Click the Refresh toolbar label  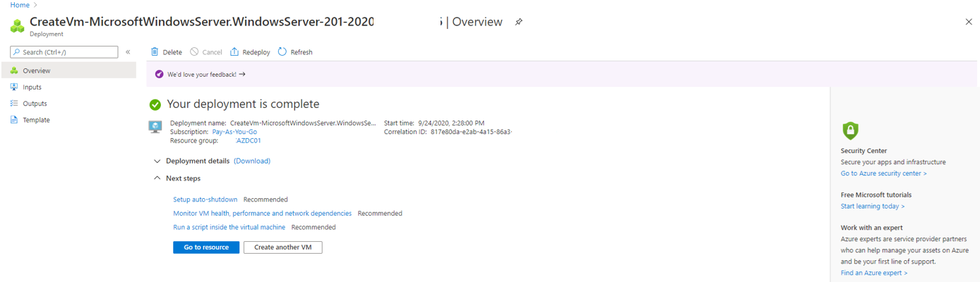[x=301, y=52]
